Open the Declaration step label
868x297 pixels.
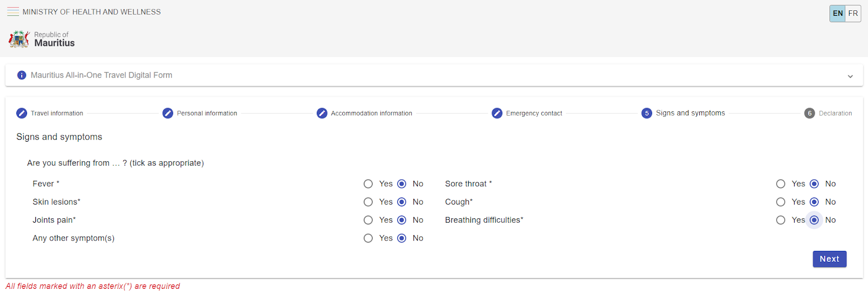[835, 113]
